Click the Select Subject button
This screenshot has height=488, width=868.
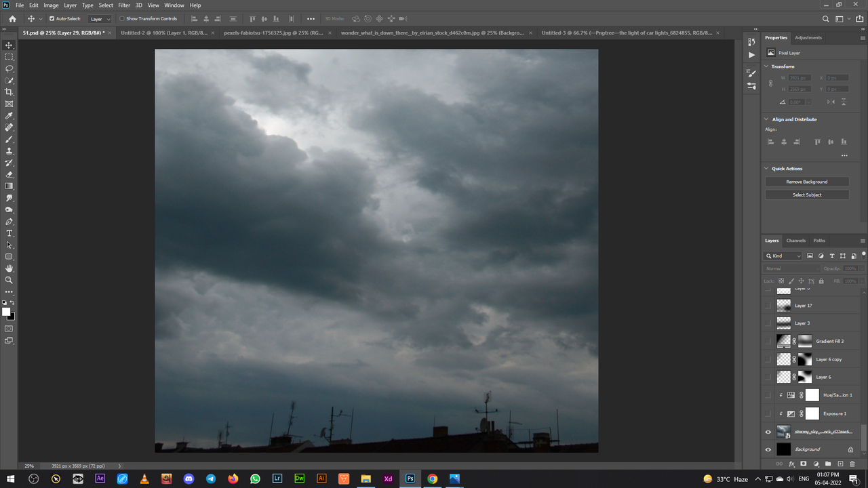pyautogui.click(x=807, y=195)
